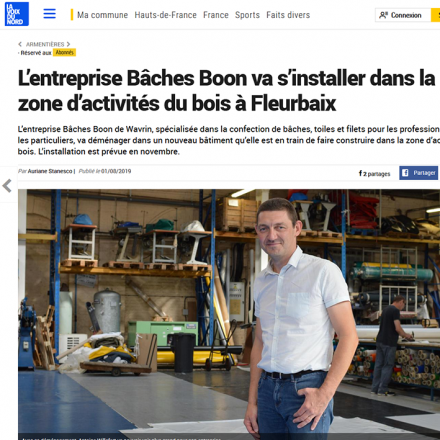Open Ma commune section
440x440 pixels.
coord(102,15)
